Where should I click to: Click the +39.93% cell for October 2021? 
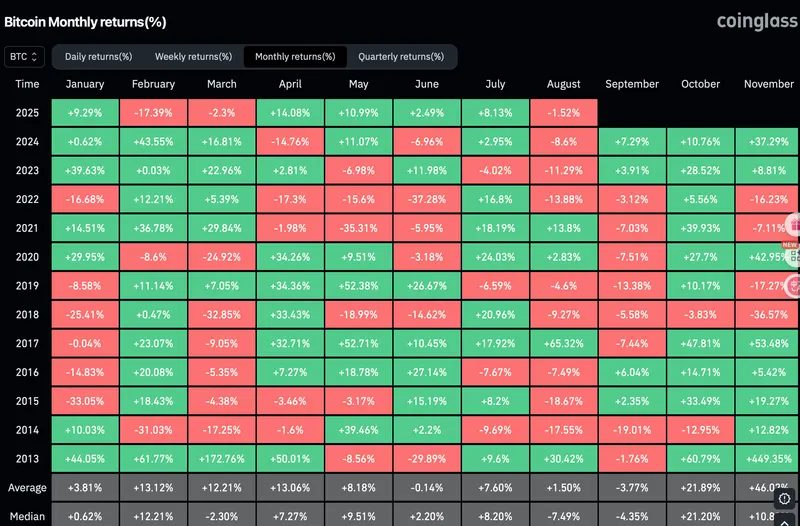click(x=700, y=228)
